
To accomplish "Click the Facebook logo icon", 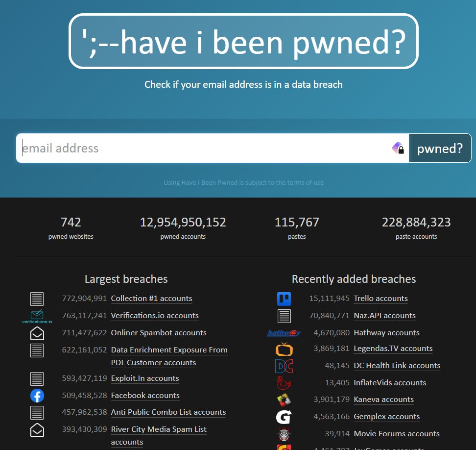I will pos(37,396).
